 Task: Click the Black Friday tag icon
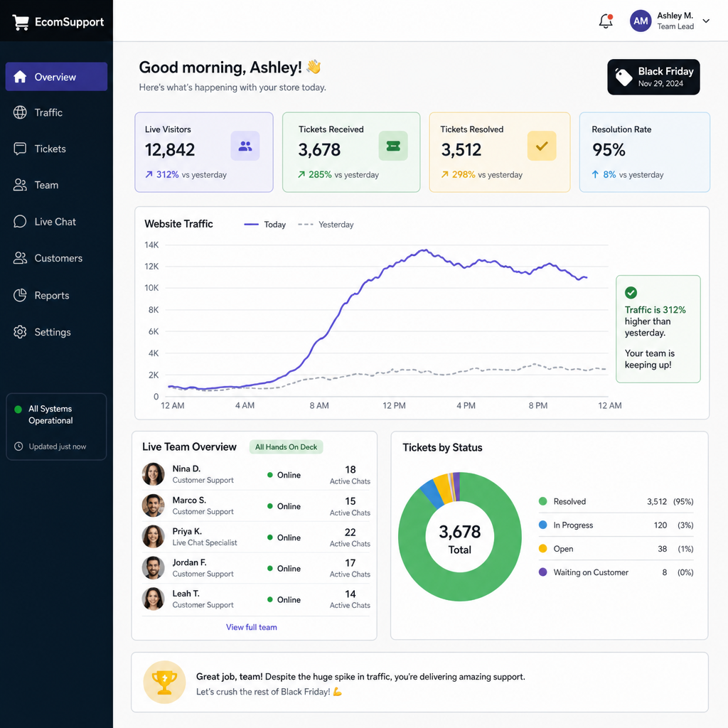click(623, 77)
